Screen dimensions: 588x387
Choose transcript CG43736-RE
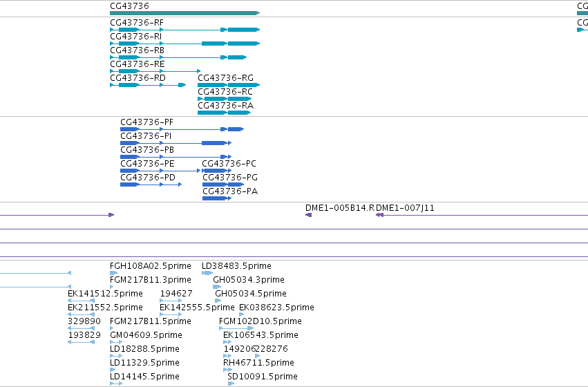point(155,71)
